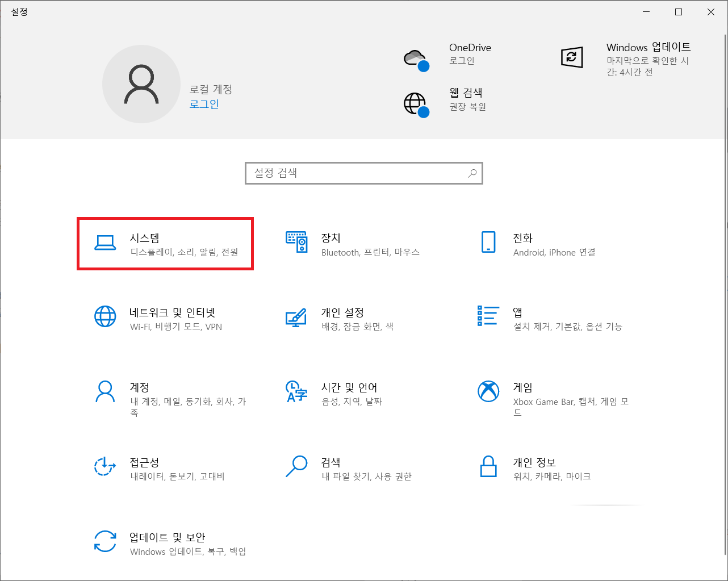Select the 시스템 category title
Image resolution: width=728 pixels, height=581 pixels.
145,238
